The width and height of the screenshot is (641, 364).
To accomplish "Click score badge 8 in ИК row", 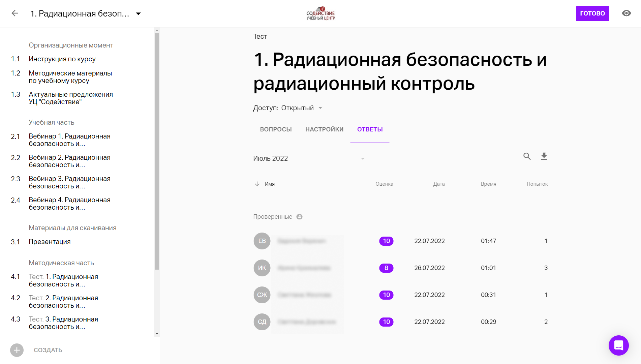I will tap(386, 268).
